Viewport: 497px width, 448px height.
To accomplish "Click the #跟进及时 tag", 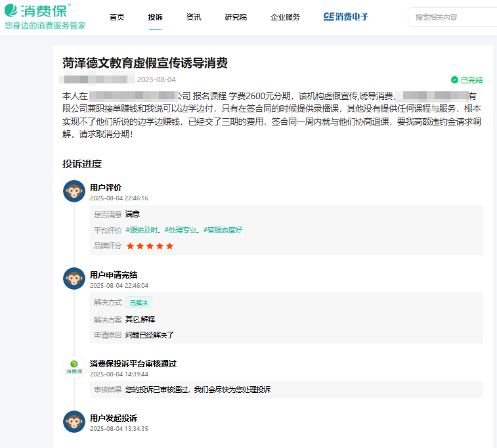I will click(142, 230).
